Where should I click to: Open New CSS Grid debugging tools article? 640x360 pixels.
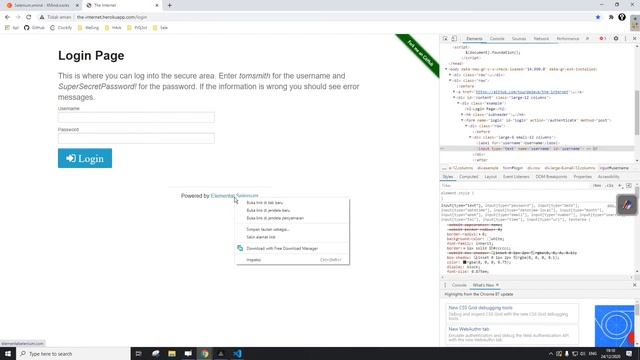(x=480, y=308)
